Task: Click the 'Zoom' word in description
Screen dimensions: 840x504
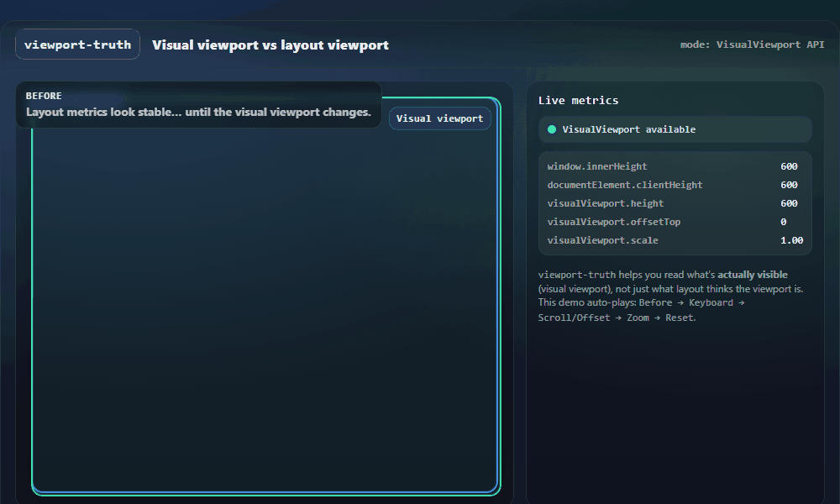Action: click(x=638, y=318)
